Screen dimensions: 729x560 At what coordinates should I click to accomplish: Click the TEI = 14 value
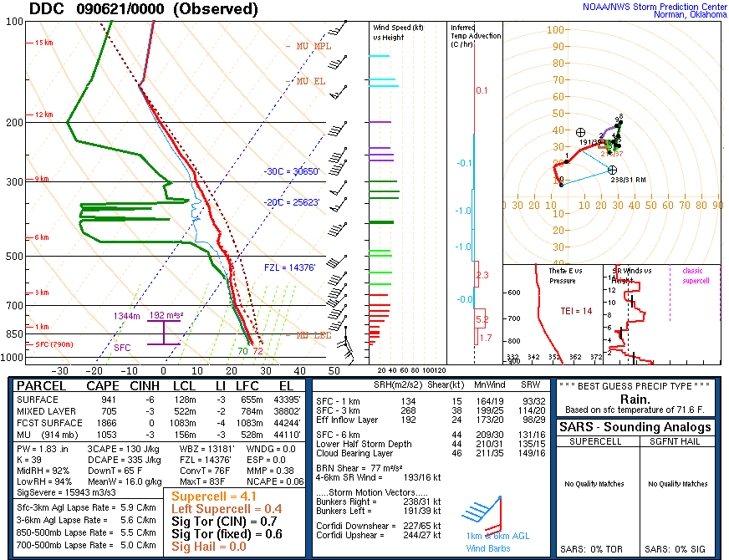coord(576,311)
